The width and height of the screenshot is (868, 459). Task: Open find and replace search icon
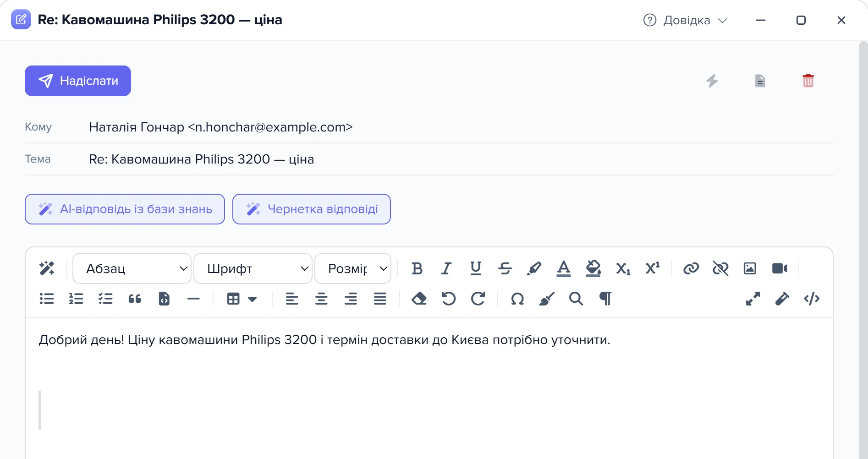[576, 299]
